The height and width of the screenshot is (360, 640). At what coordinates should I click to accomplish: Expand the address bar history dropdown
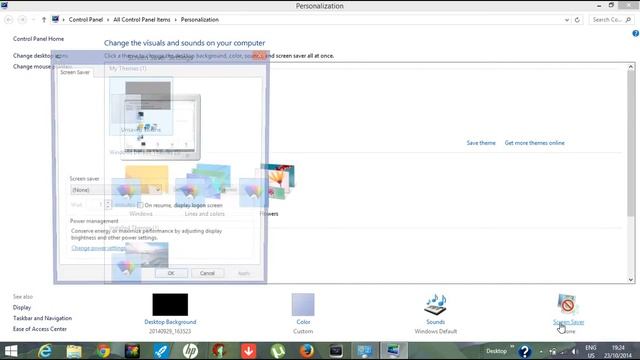[567, 20]
